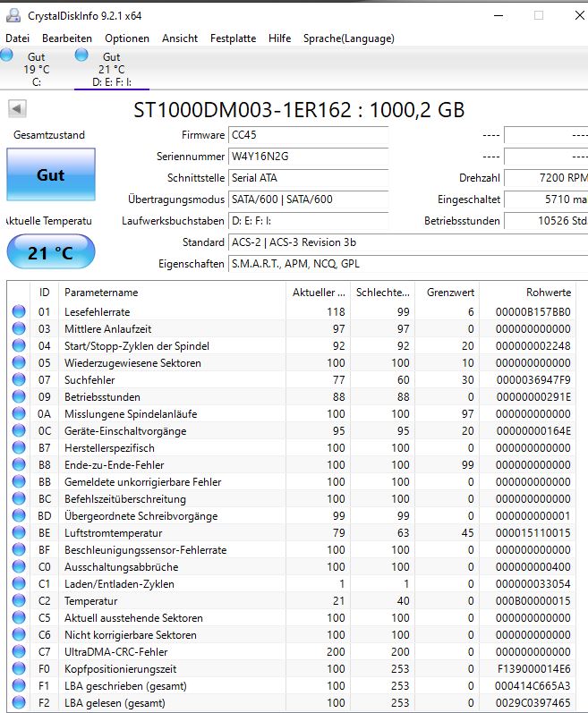Viewport: 588px width, 713px height.
Task: Select the D: E: F: I: drive tab
Action: pyautogui.click(x=111, y=69)
